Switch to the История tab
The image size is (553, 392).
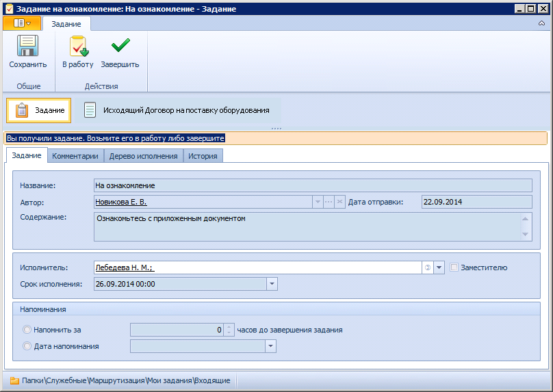coord(203,156)
